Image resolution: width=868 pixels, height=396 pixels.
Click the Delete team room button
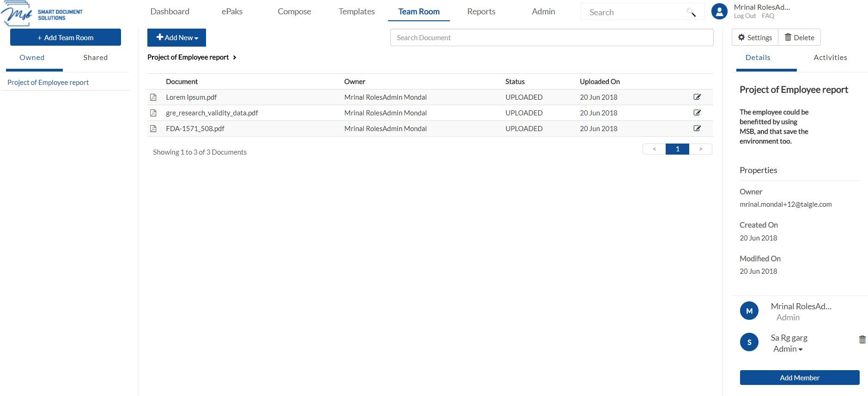pyautogui.click(x=800, y=37)
